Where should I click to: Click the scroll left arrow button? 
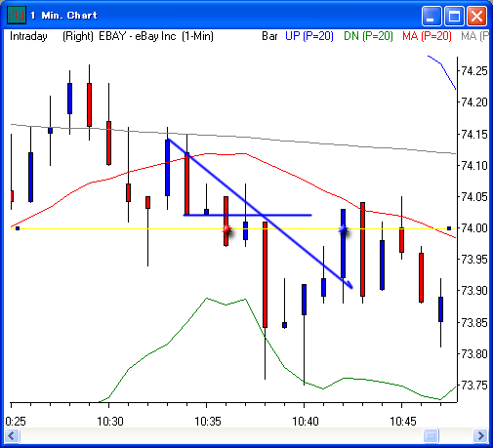pyautogui.click(x=13, y=435)
